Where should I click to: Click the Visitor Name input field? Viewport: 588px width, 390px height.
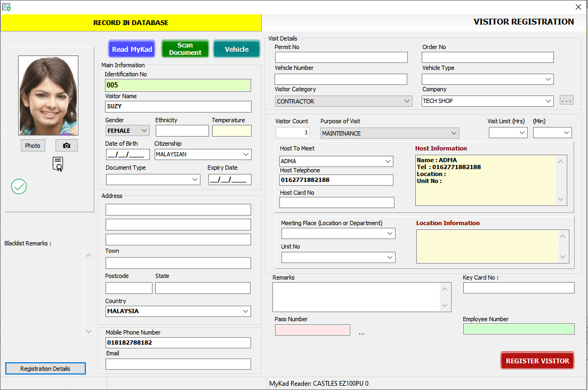click(178, 107)
